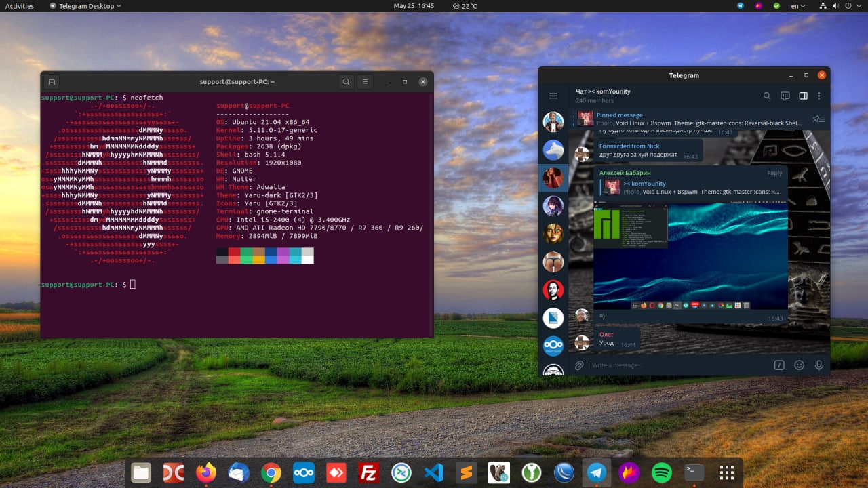Image resolution: width=868 pixels, height=488 pixels.
Task: Open the Pinned message bar
Action: point(688,119)
